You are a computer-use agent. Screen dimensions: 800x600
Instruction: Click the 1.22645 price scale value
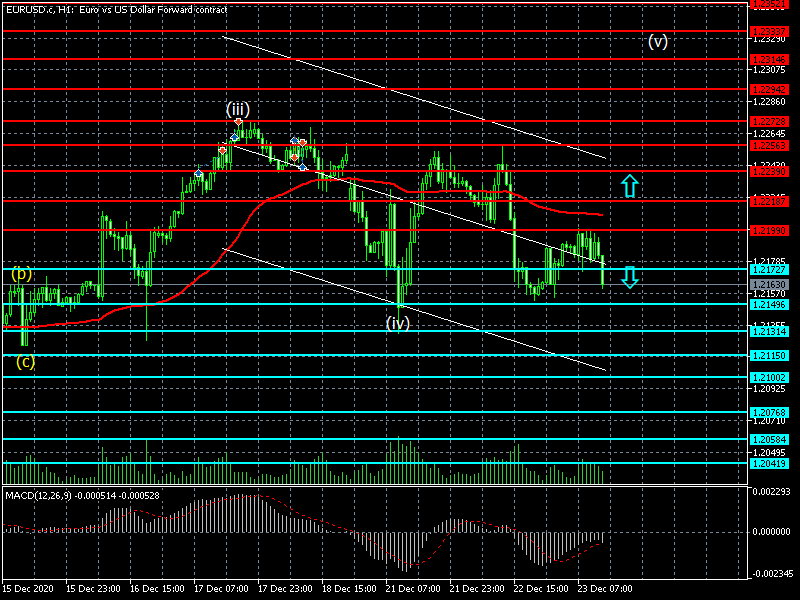click(x=769, y=134)
